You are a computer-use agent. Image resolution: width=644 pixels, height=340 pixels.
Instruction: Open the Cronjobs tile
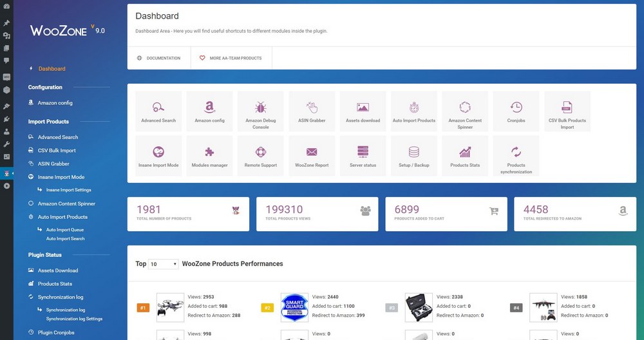[x=516, y=111]
